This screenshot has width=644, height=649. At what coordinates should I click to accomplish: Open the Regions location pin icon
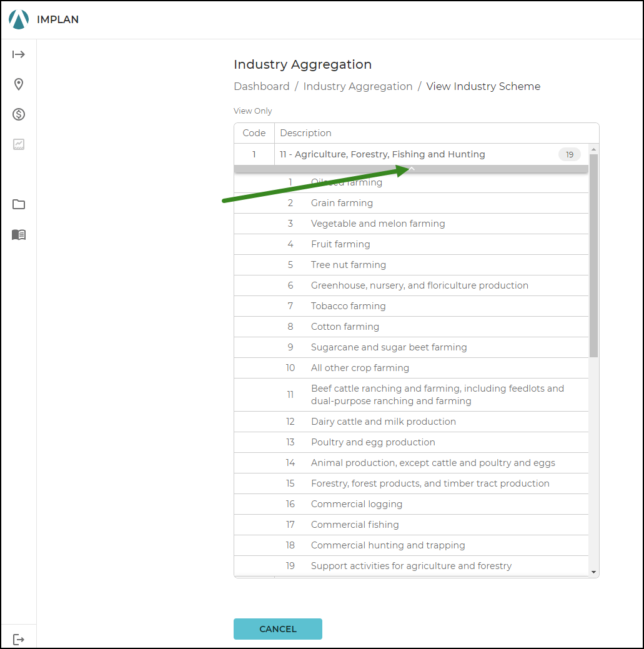point(19,84)
